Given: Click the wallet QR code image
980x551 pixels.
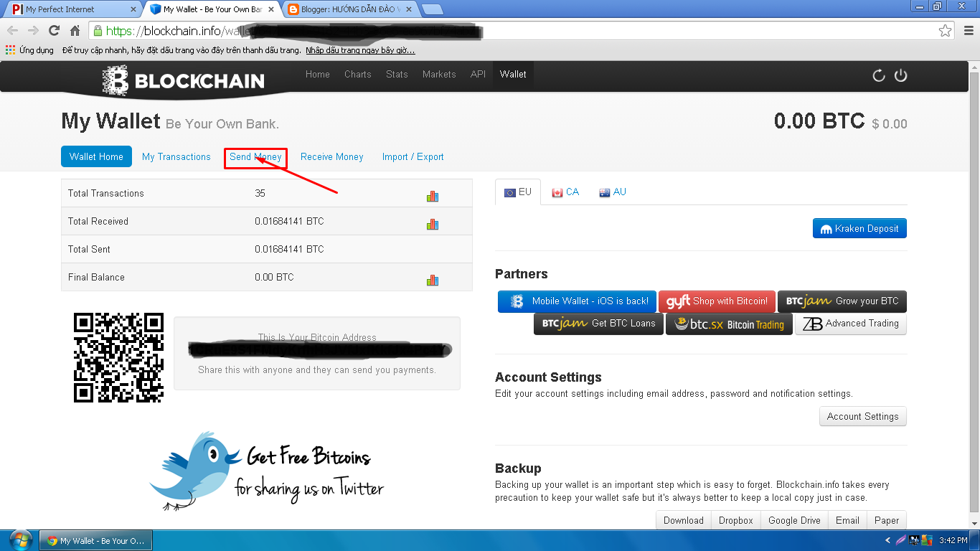Looking at the screenshot, I should tap(118, 357).
